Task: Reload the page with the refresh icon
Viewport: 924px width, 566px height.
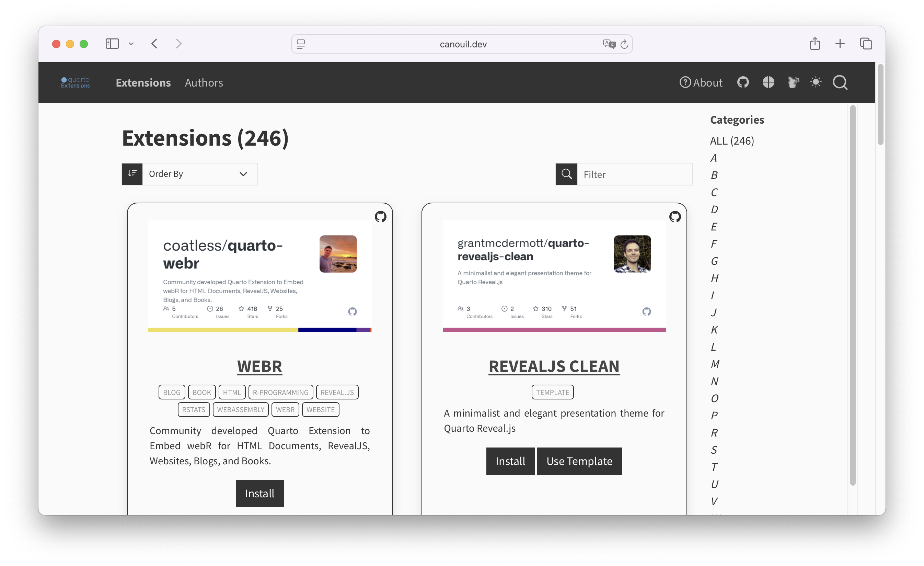Action: [x=624, y=44]
